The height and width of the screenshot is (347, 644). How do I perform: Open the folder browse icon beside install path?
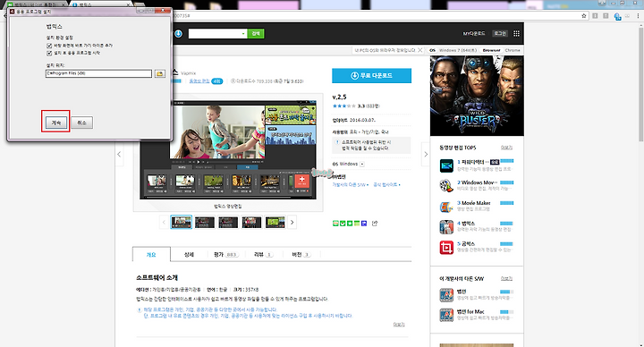click(x=160, y=73)
